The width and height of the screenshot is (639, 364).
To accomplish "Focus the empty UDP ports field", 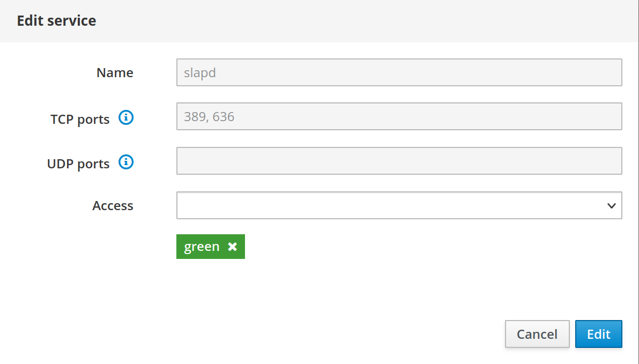I will pos(399,161).
